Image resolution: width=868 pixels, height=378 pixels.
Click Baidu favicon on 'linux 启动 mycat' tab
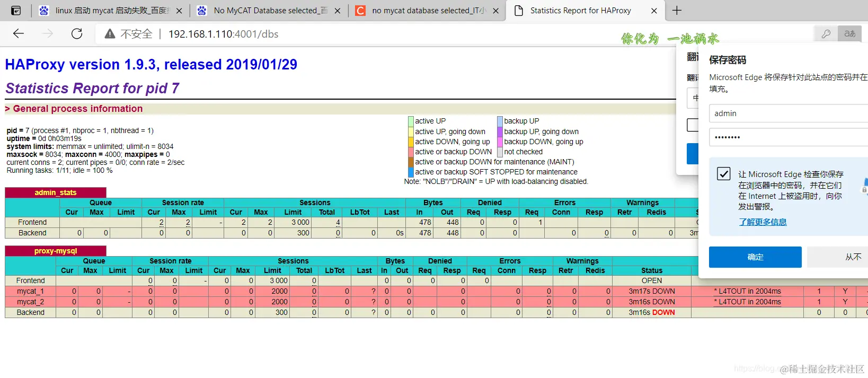[44, 11]
